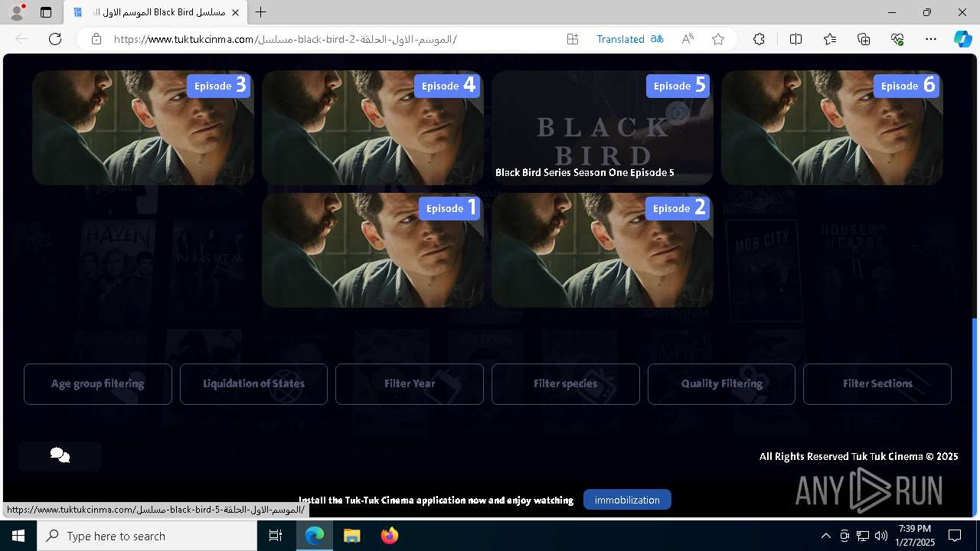Click the address bar URL
This screenshot has height=551, width=980.
pyautogui.click(x=285, y=39)
